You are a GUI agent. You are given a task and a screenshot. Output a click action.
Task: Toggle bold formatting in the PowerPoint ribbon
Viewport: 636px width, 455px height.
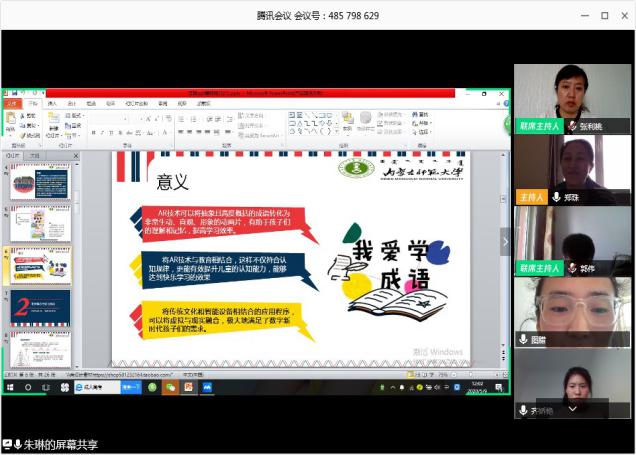(93, 132)
